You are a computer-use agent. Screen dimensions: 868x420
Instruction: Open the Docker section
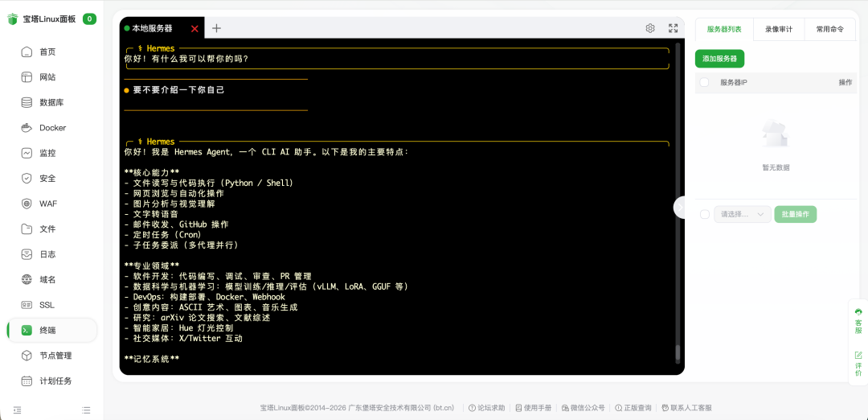click(51, 128)
